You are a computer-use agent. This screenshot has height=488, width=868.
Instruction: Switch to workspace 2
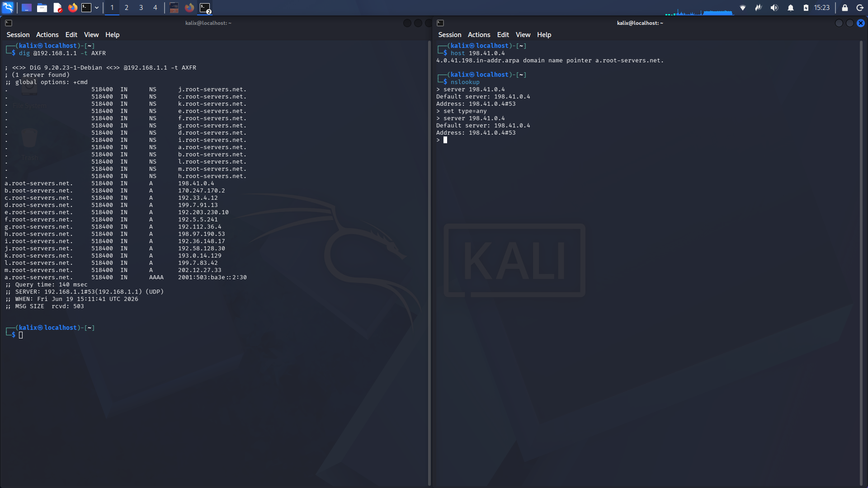[127, 8]
